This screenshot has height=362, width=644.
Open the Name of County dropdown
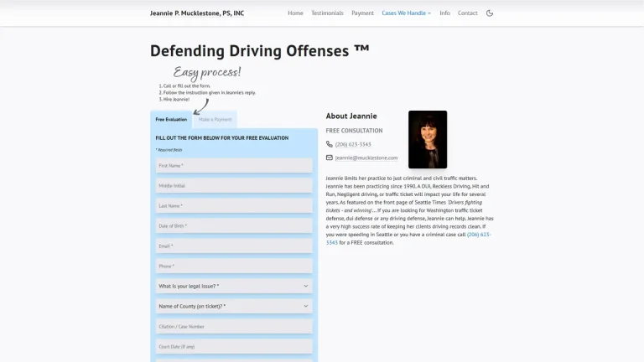point(234,306)
